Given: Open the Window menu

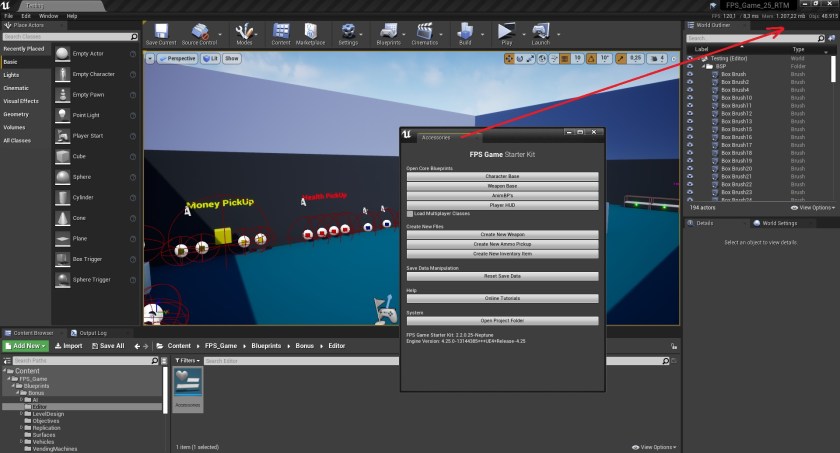Looking at the screenshot, I should (47, 16).
